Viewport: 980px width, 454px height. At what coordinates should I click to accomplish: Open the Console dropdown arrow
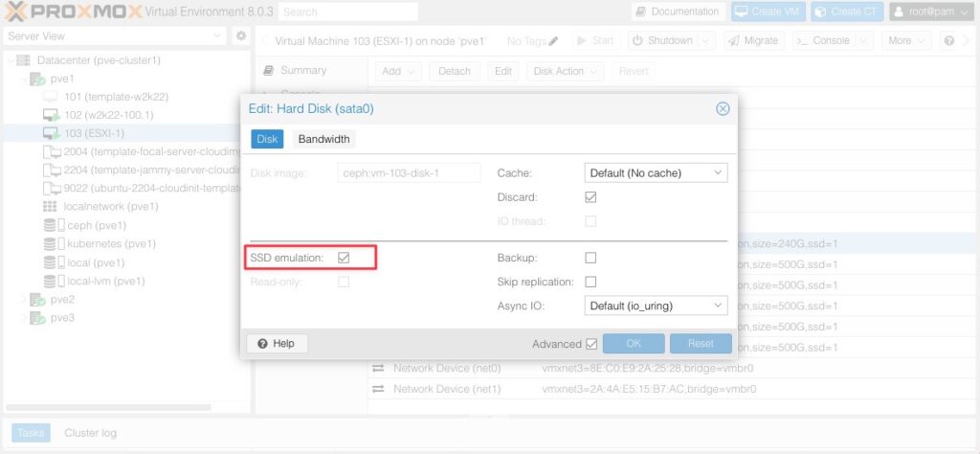click(864, 40)
